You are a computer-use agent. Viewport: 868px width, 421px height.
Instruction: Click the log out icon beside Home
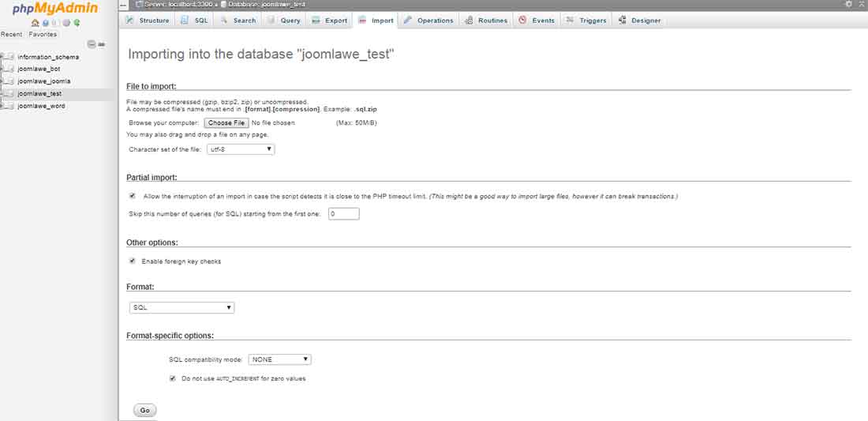tap(46, 23)
